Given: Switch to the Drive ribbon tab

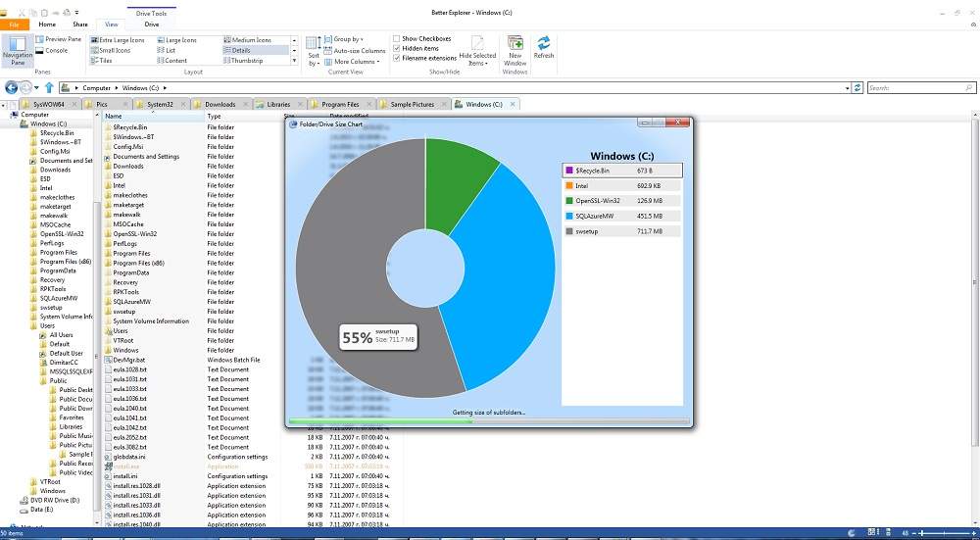Looking at the screenshot, I should pyautogui.click(x=151, y=25).
